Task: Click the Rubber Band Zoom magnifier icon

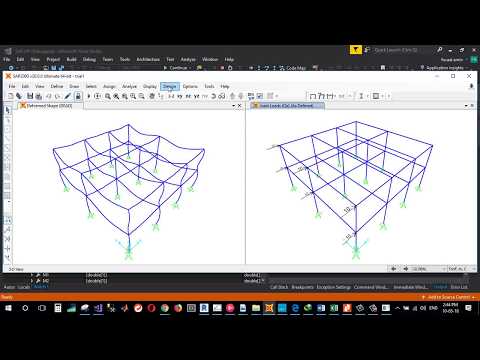Action: pos(108,96)
